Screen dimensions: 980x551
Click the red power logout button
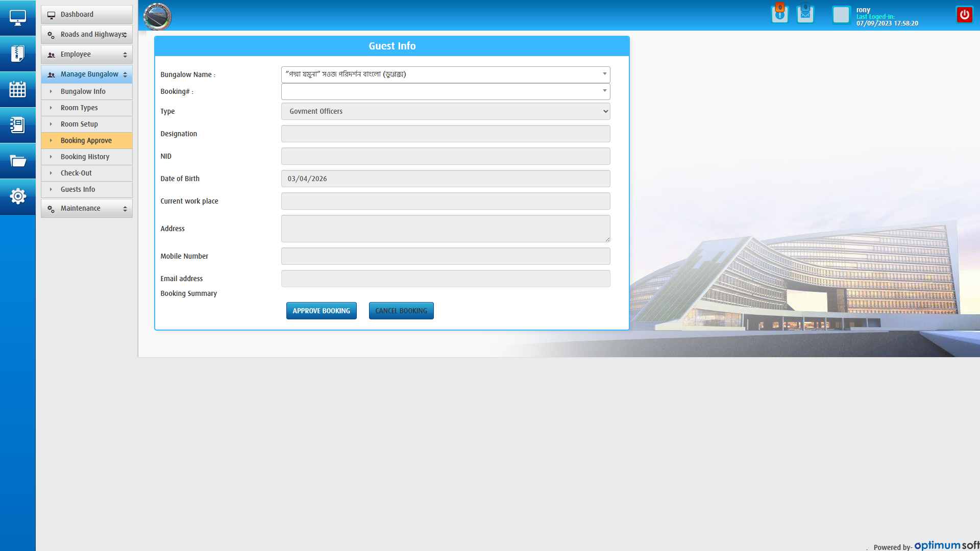pos(964,14)
